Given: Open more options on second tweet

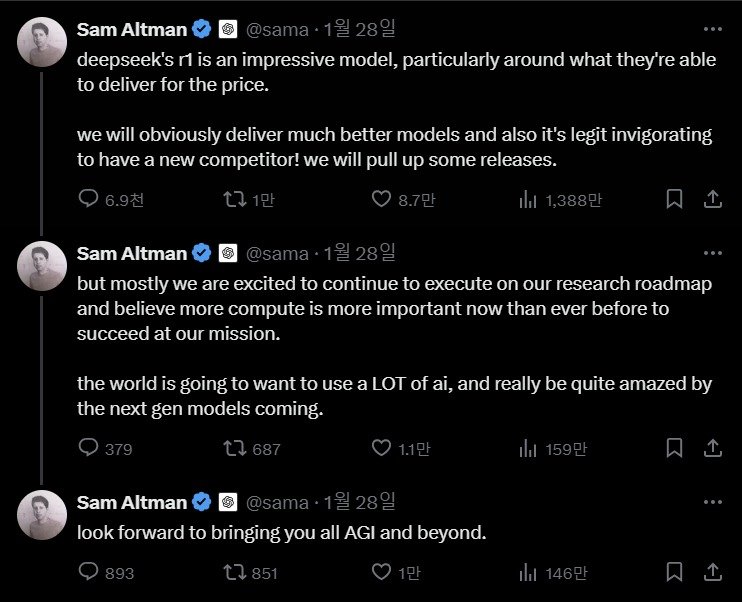Looking at the screenshot, I should [x=712, y=252].
